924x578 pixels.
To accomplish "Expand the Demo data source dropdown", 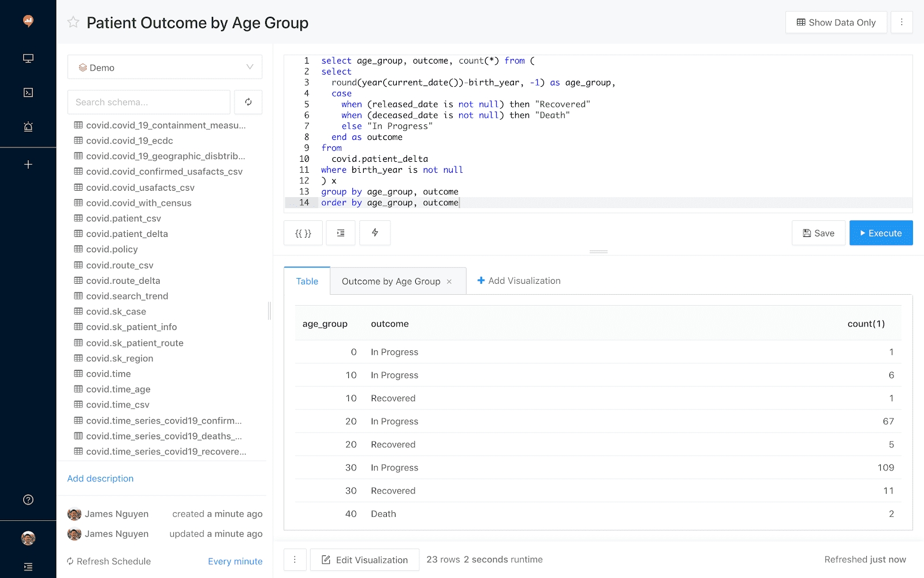I will pos(165,67).
